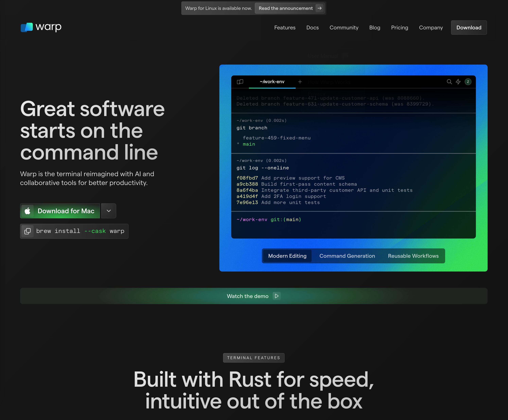Image resolution: width=508 pixels, height=420 pixels.
Task: Expand the download platform options chevron
Action: (x=109, y=211)
